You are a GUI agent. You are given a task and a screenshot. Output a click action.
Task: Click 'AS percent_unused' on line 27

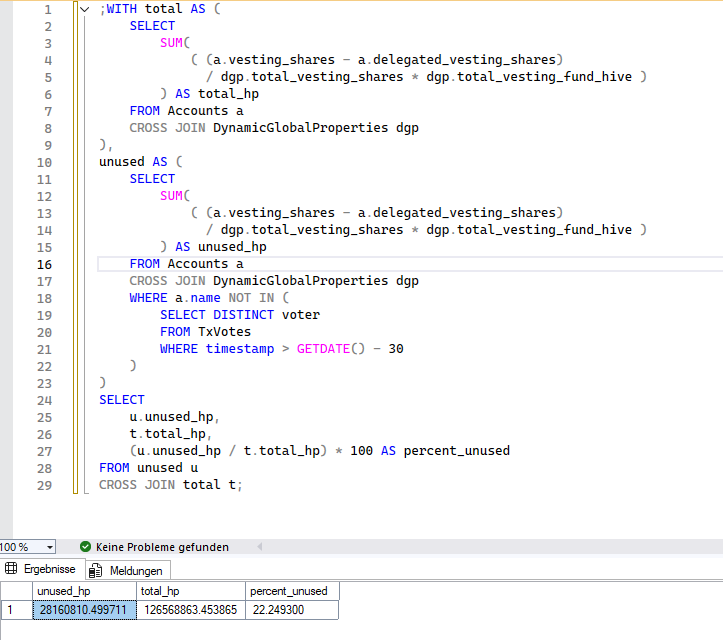point(445,451)
